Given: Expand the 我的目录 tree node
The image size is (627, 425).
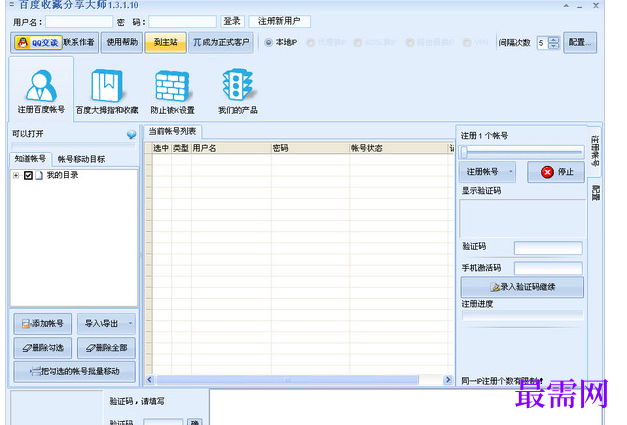Looking at the screenshot, I should click(16, 176).
